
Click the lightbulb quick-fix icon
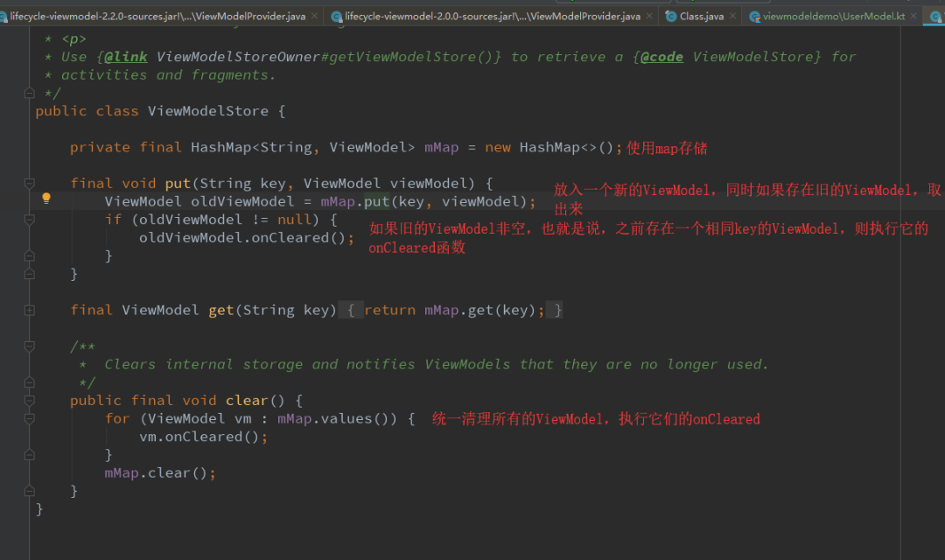[x=46, y=199]
